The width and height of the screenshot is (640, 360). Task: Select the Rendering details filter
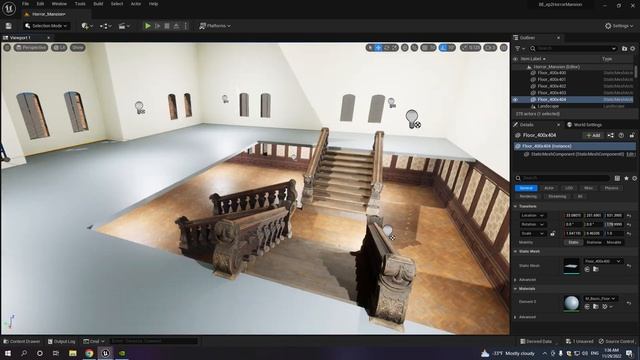pos(528,196)
